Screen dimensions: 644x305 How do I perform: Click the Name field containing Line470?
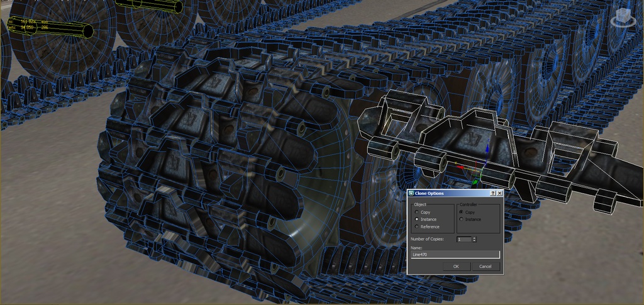[x=455, y=255]
